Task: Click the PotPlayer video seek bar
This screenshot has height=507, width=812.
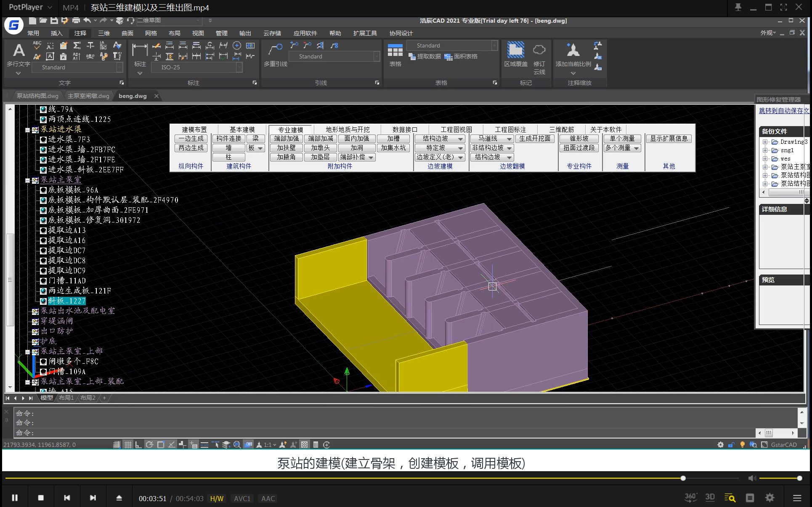Action: click(x=372, y=478)
